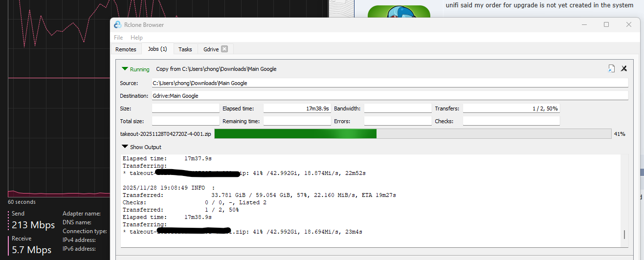The width and height of the screenshot is (644, 260).
Task: Click the Checks field
Action: (511, 121)
